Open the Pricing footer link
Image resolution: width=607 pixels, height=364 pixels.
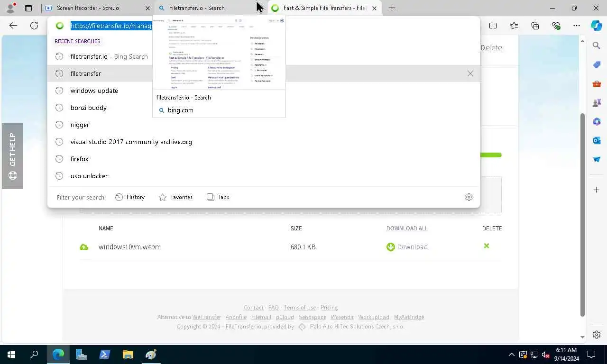329,308
